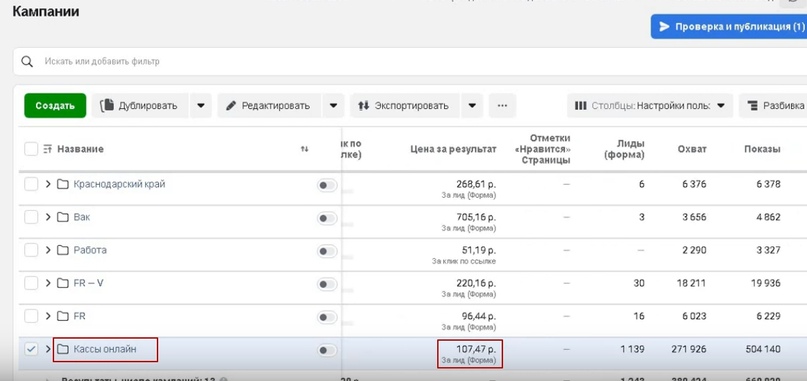
Task: Click the search or add filter field
Action: coord(410,62)
